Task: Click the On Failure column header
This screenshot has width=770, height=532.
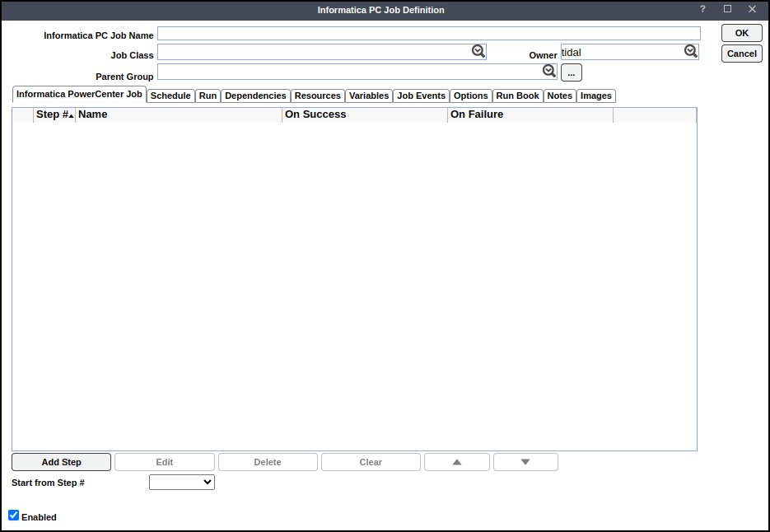Action: click(530, 115)
